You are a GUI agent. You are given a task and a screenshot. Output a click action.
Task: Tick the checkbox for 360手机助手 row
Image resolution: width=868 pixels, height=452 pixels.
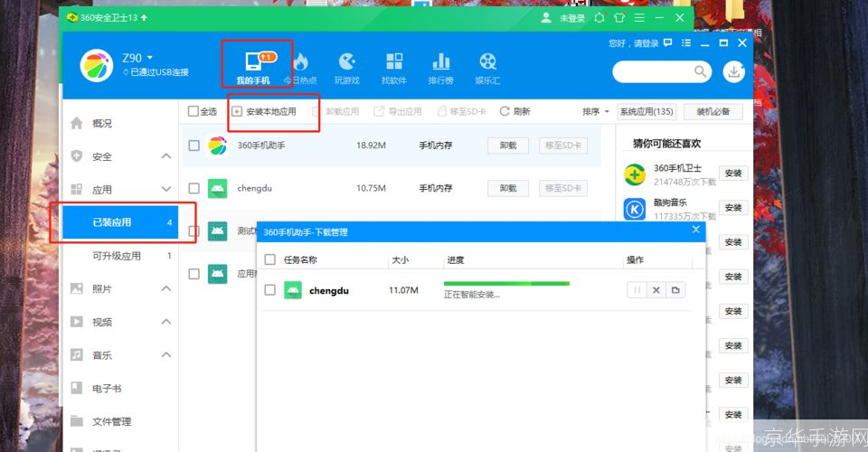pyautogui.click(x=193, y=146)
